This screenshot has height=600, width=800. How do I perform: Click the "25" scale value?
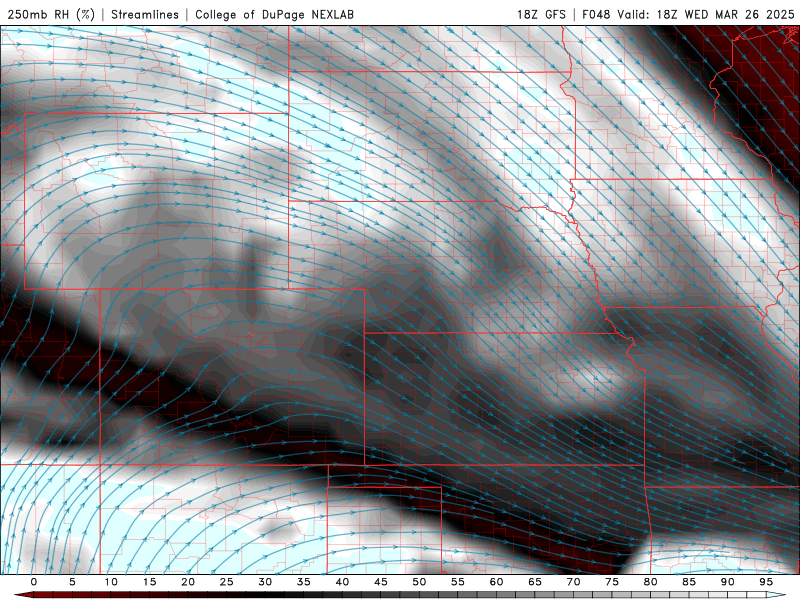pos(227,582)
